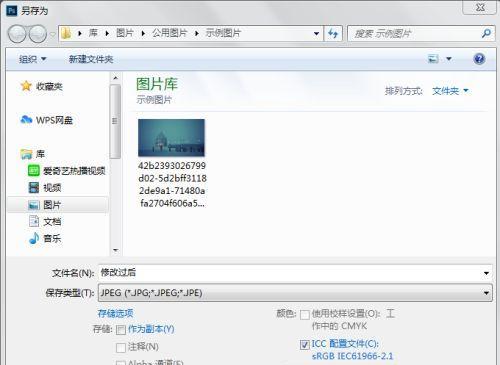This screenshot has width=500, height=365.
Task: Click the 文件名 input field
Action: [290, 273]
